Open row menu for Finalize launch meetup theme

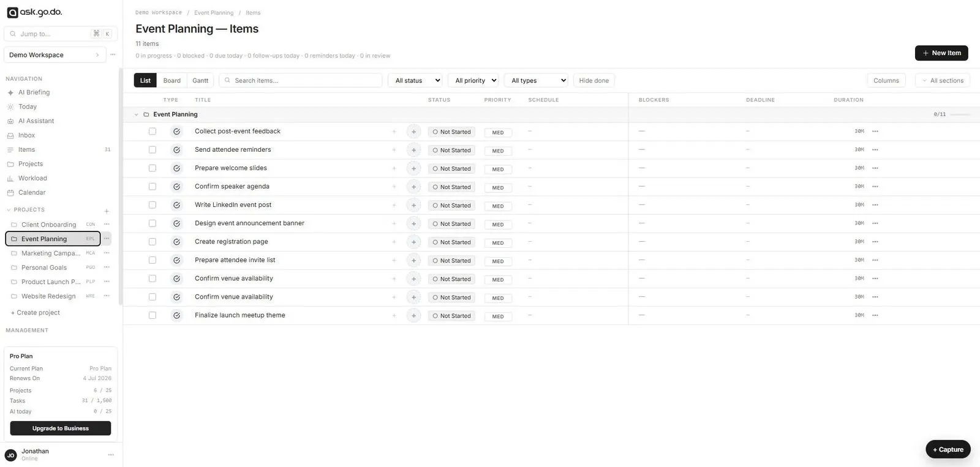875,315
